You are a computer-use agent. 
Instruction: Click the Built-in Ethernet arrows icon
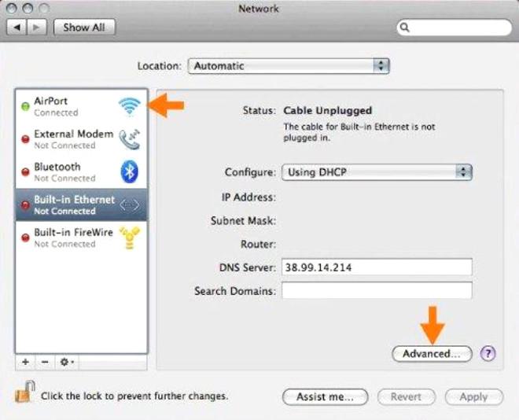tap(130, 205)
